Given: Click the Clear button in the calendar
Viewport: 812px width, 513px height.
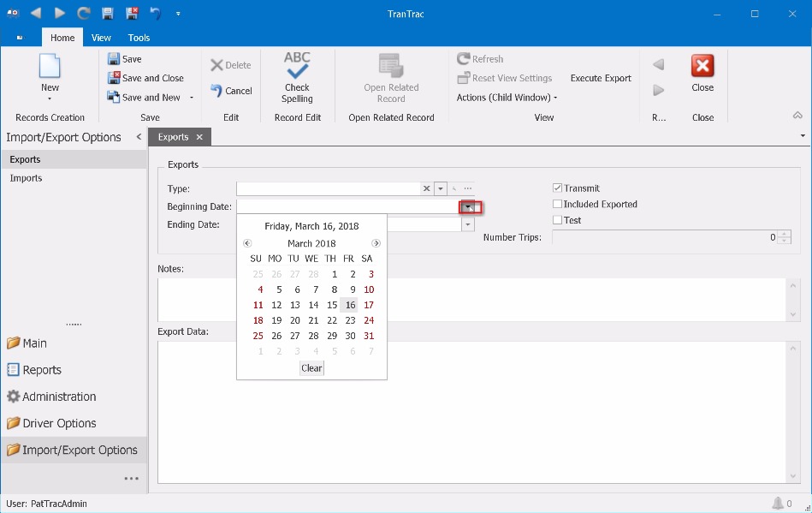Looking at the screenshot, I should point(311,367).
